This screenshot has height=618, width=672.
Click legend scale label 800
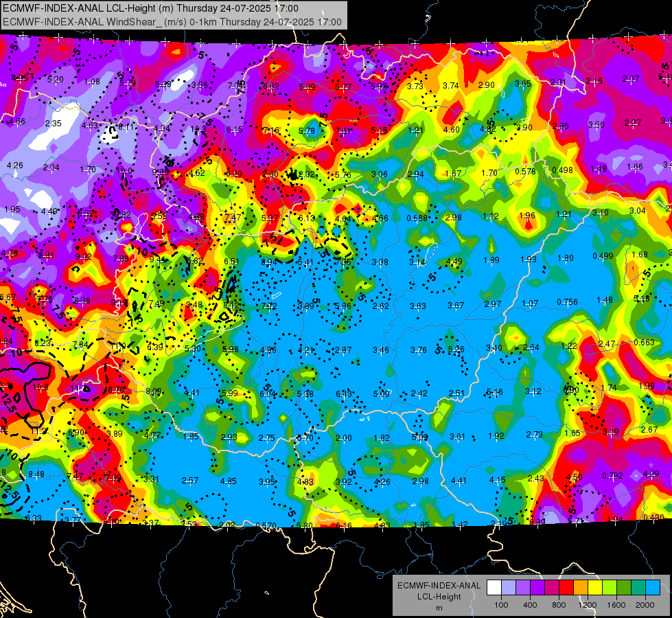pyautogui.click(x=559, y=605)
